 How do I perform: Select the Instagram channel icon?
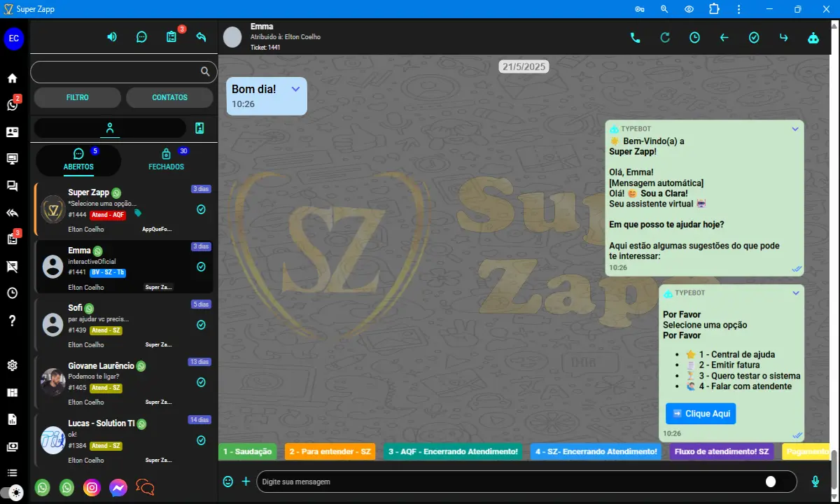point(92,487)
